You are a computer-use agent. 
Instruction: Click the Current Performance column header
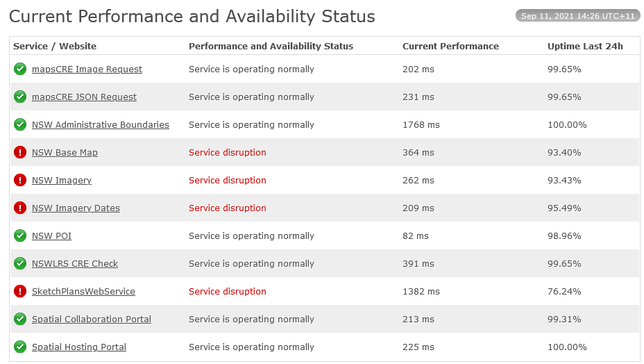pos(450,46)
